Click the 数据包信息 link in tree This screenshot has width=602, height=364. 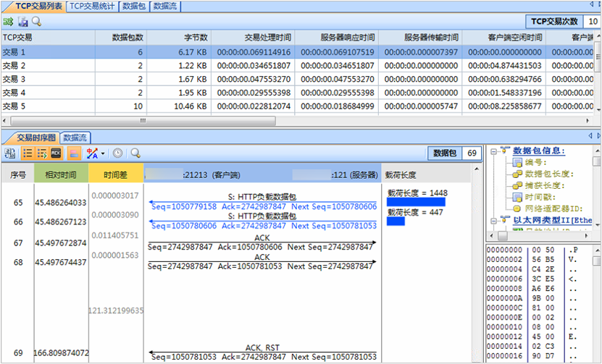(539, 151)
